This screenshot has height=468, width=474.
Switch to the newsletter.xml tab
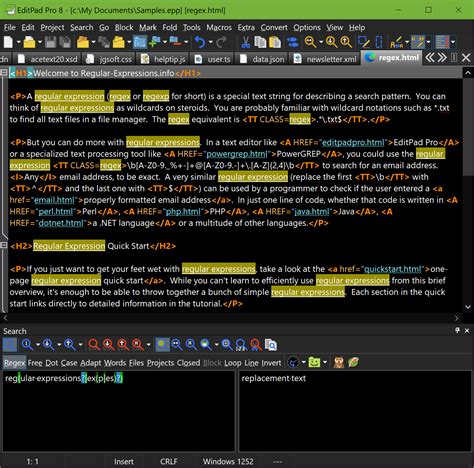coord(325,59)
